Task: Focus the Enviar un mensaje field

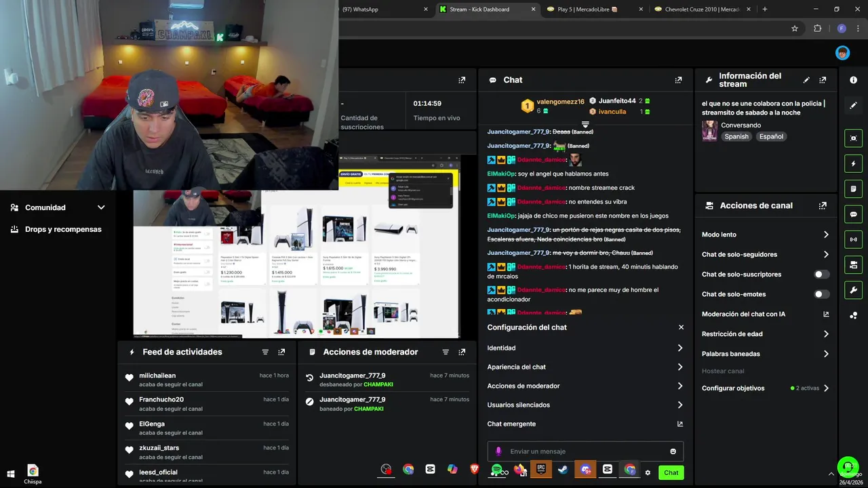Action: 585,451
